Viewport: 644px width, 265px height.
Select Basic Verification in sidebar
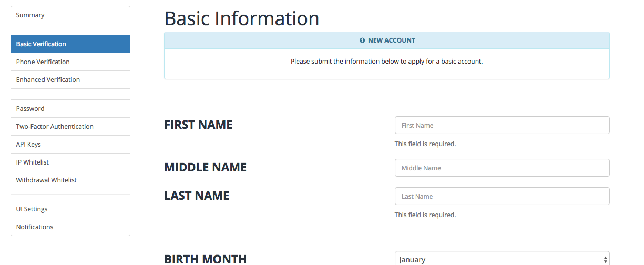(x=70, y=44)
